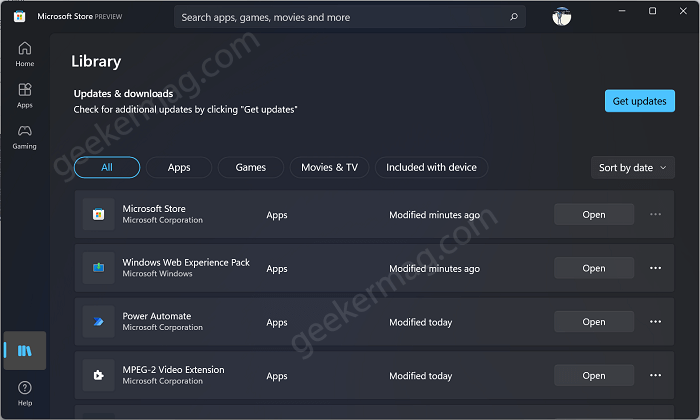Image resolution: width=700 pixels, height=420 pixels.
Task: Click the Microsoft Store app icon in list
Action: (x=99, y=215)
